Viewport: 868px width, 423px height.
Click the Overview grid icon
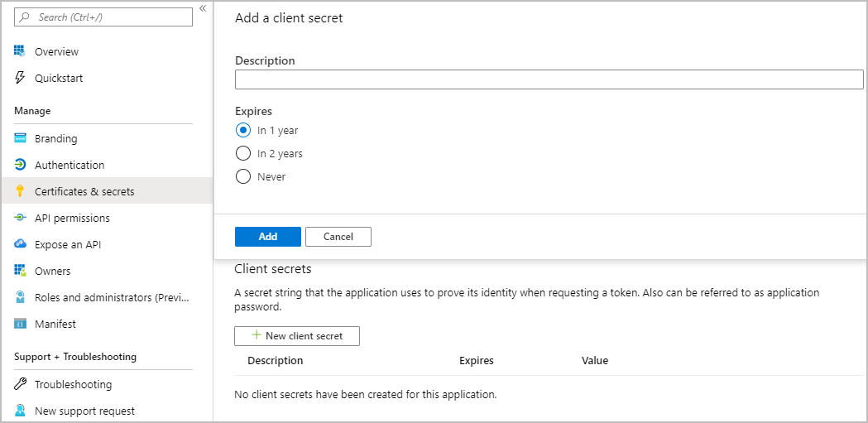click(x=20, y=51)
